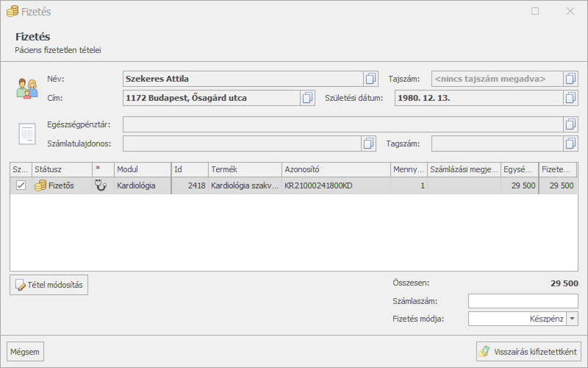Click copy icon beside Tagszám field

point(570,144)
